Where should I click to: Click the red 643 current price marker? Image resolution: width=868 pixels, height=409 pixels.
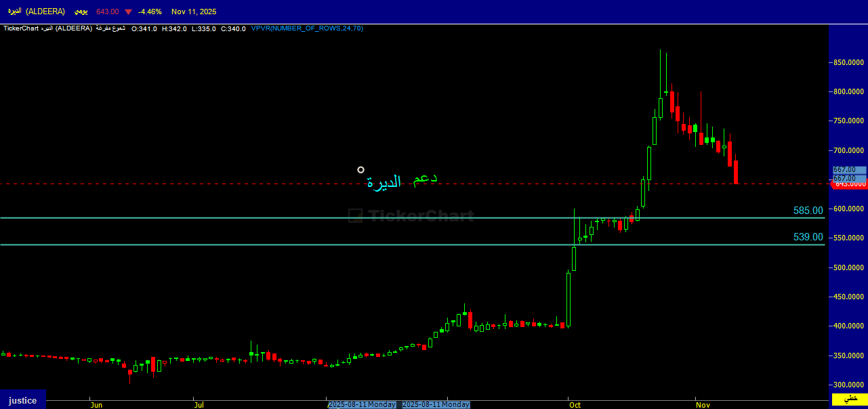tap(849, 184)
